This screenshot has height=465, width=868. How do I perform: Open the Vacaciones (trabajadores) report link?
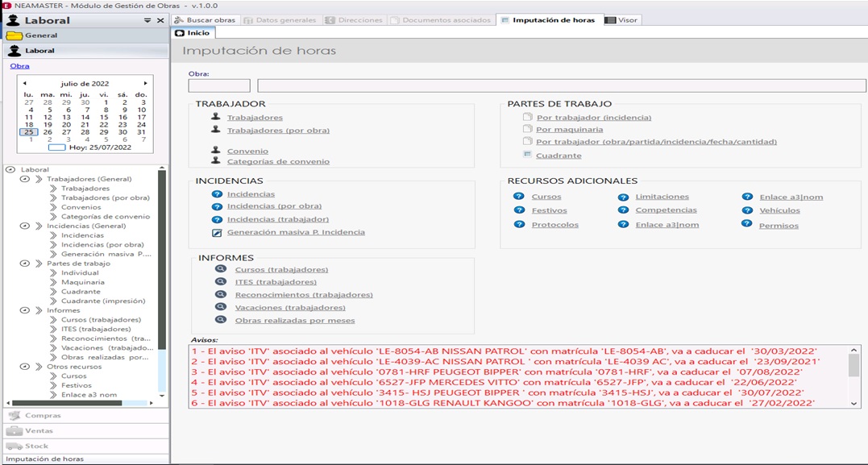(x=289, y=308)
